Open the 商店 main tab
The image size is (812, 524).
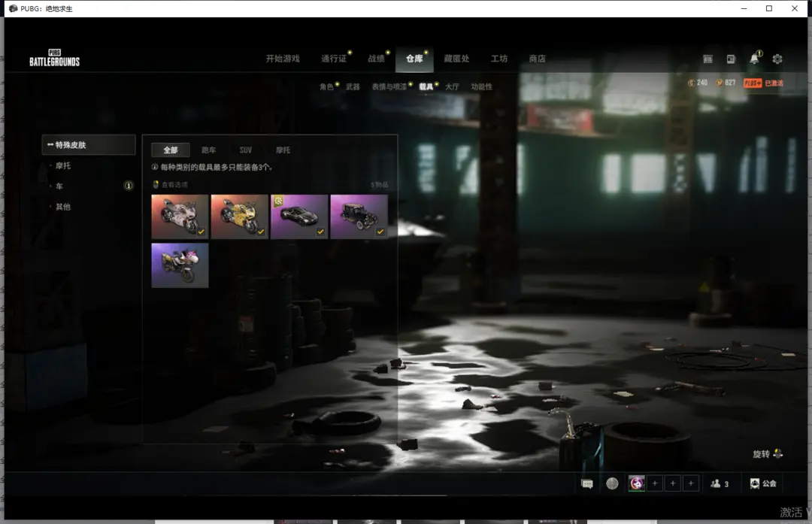pyautogui.click(x=537, y=59)
